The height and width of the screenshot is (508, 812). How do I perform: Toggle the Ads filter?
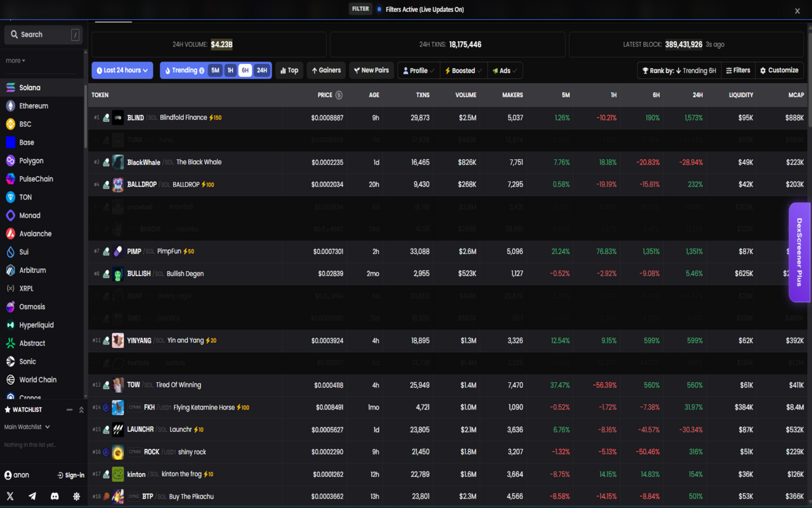pos(505,70)
